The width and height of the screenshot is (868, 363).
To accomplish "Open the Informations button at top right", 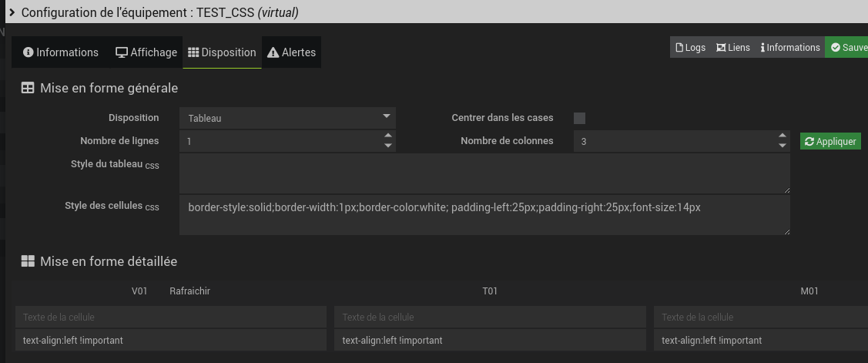I will point(790,48).
